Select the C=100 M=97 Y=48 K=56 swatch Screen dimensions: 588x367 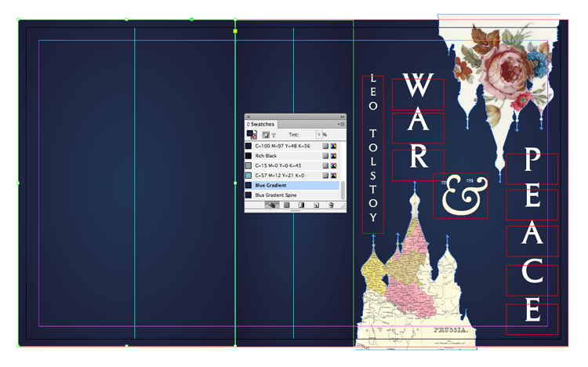(x=292, y=146)
